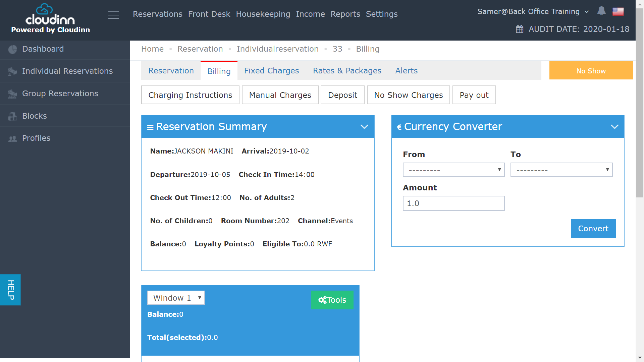Image resolution: width=644 pixels, height=362 pixels.
Task: Open the green Tools button
Action: tap(332, 300)
